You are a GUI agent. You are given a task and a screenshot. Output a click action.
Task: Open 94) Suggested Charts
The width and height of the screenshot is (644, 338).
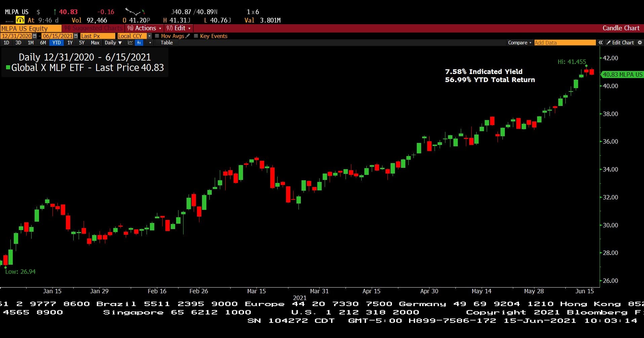click(93, 28)
